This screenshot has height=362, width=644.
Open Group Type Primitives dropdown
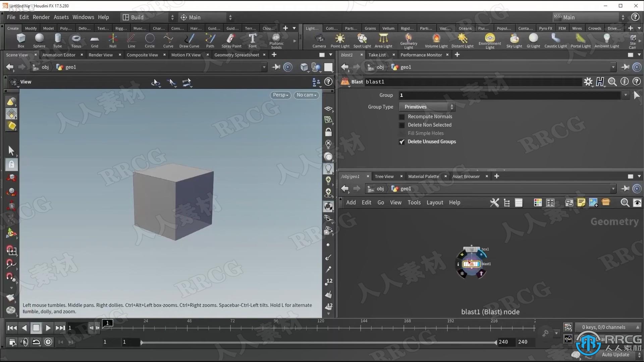pos(427,107)
